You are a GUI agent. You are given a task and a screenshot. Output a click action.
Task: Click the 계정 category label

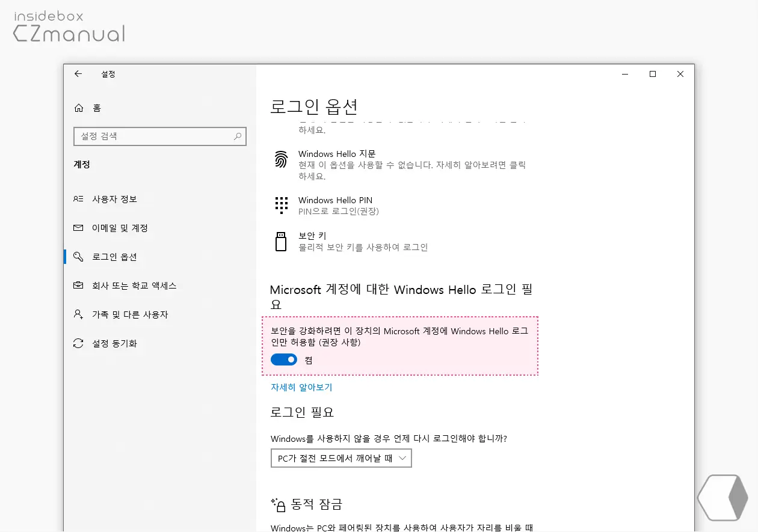(82, 164)
